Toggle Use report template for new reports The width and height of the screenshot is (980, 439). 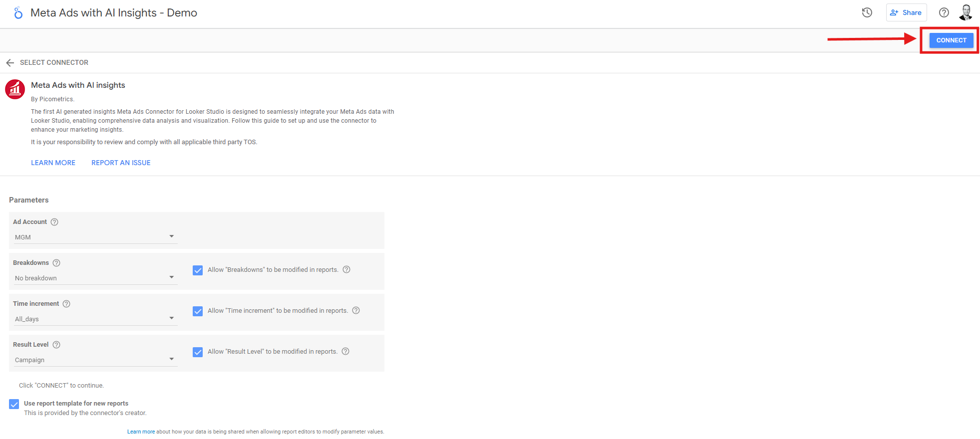point(14,404)
